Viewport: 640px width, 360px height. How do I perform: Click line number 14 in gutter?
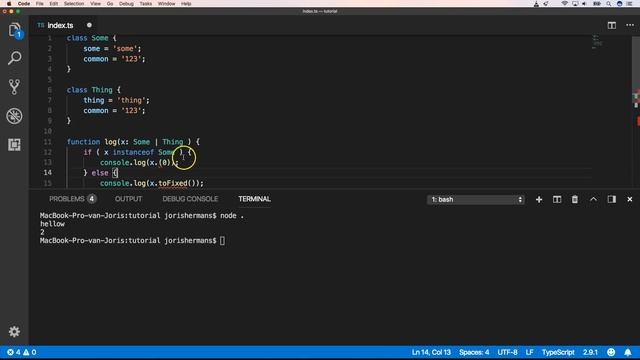point(47,173)
